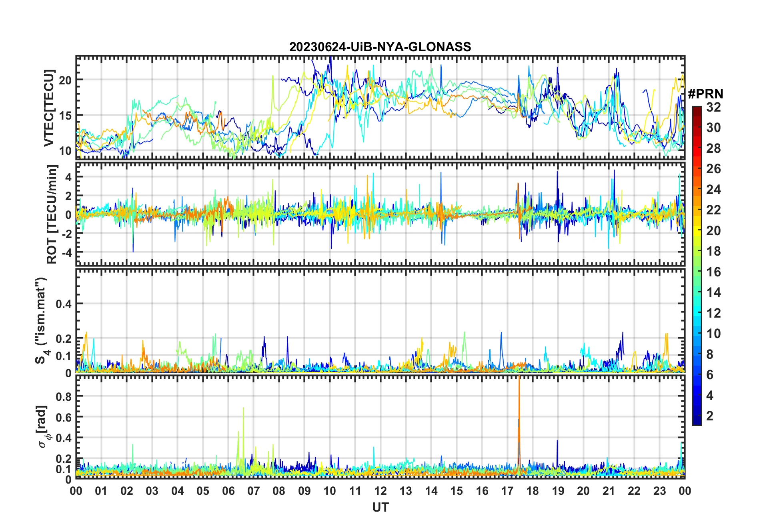
Task: Select the 06 hour tick on UT axis
Action: pos(228,491)
